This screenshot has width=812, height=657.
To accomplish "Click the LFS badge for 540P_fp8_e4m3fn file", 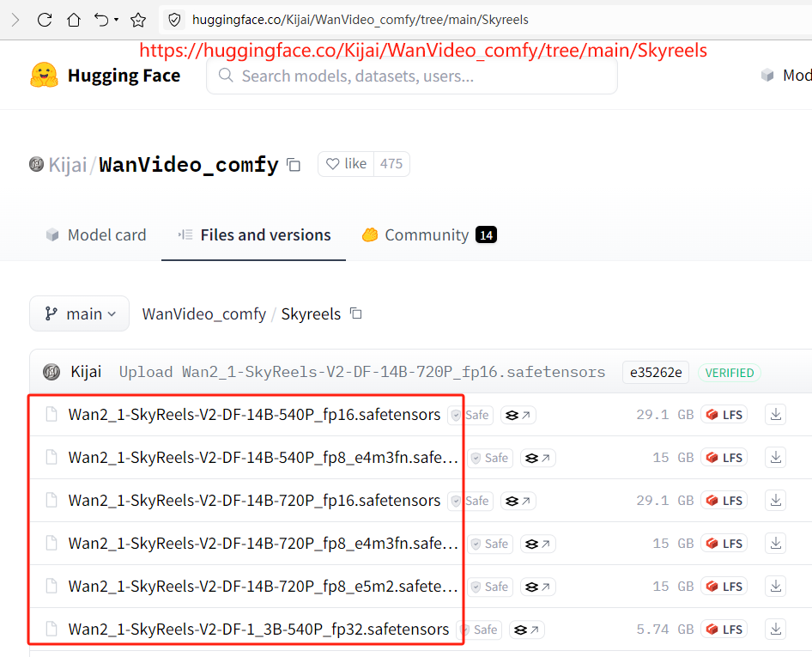I will [724, 458].
